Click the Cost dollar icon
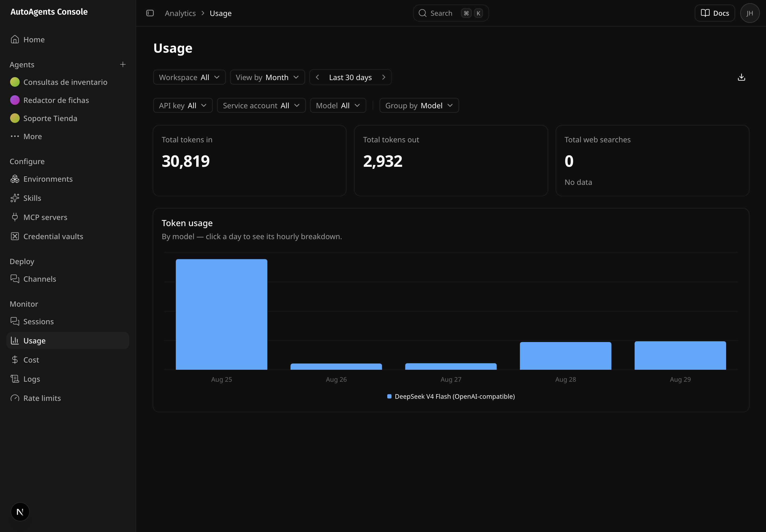Screen dimensions: 766x532 coord(15,360)
